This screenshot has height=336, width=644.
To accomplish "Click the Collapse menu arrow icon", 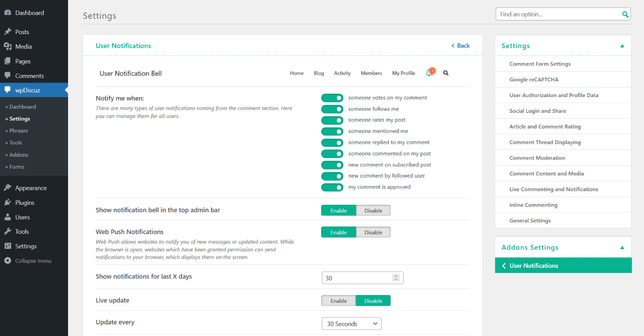I will 8,261.
